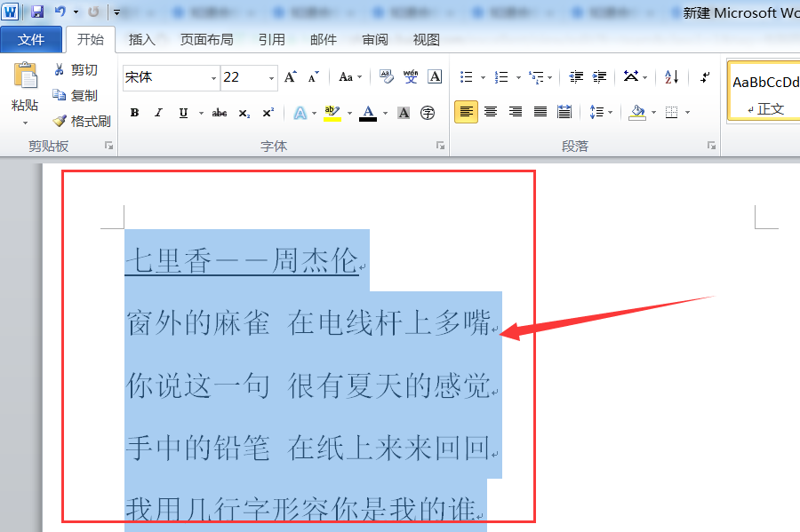Toggle Subscript formatting

(x=244, y=113)
